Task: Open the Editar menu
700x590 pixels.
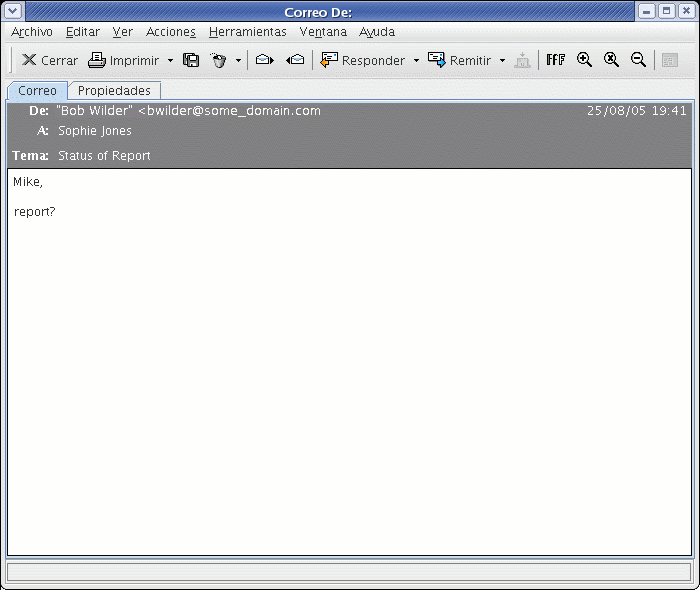Action: pos(83,32)
